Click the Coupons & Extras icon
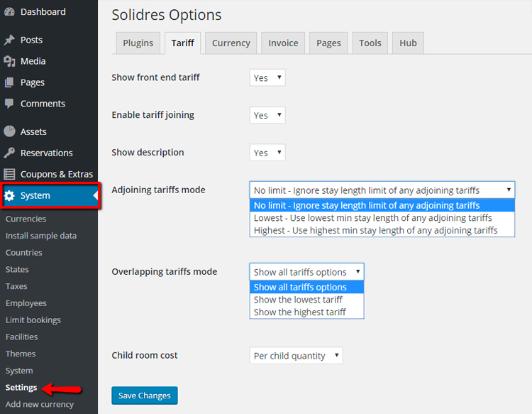532x414 pixels. (x=9, y=174)
